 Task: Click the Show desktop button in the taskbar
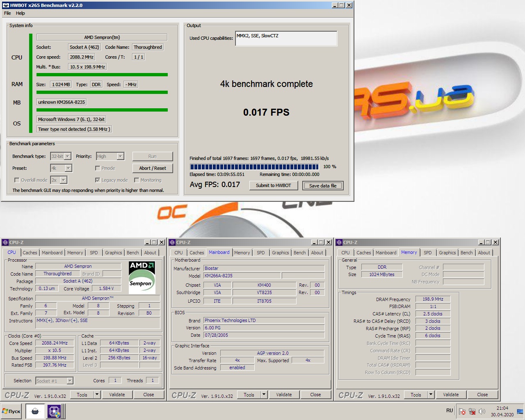coord(520,411)
